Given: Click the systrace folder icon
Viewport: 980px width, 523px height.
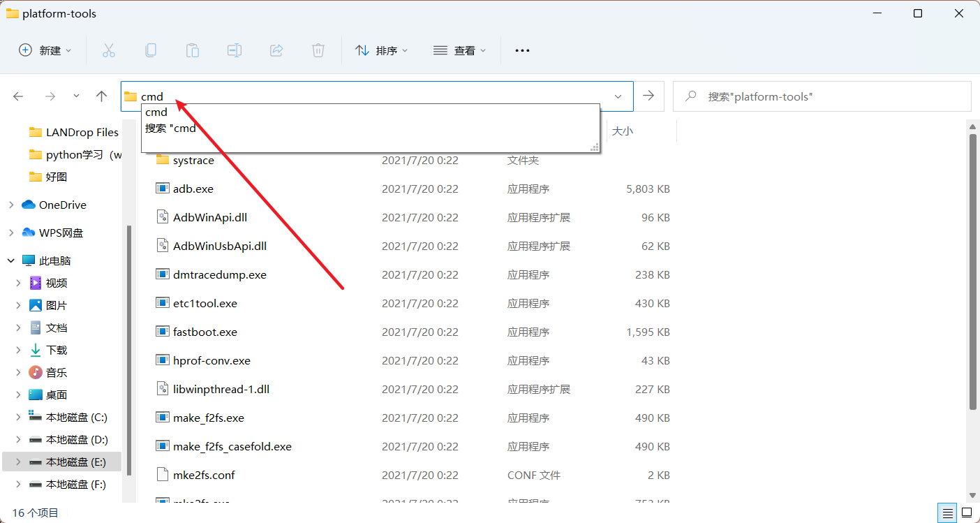Looking at the screenshot, I should pos(162,160).
